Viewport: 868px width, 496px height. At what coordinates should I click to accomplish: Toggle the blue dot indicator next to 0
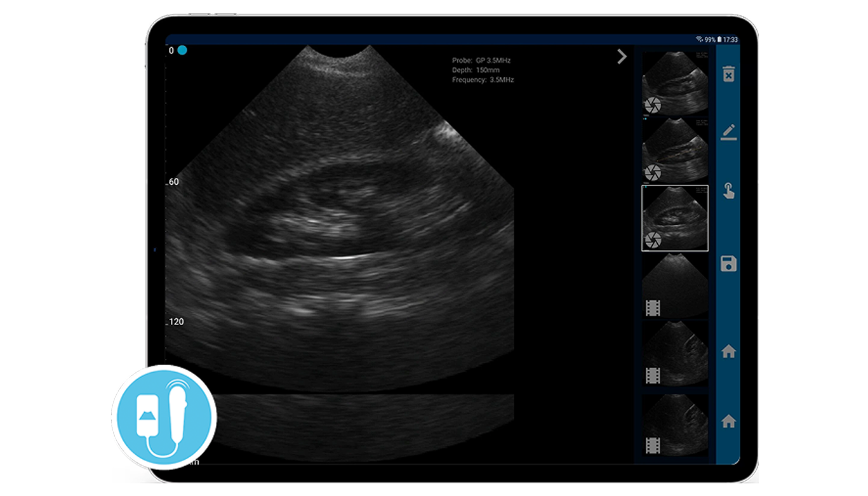pyautogui.click(x=182, y=50)
